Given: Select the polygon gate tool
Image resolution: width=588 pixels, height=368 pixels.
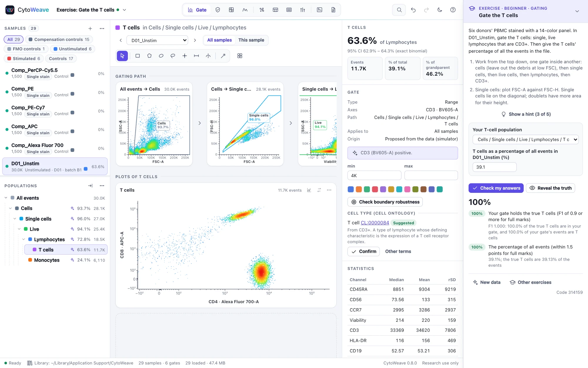Looking at the screenshot, I should (149, 56).
